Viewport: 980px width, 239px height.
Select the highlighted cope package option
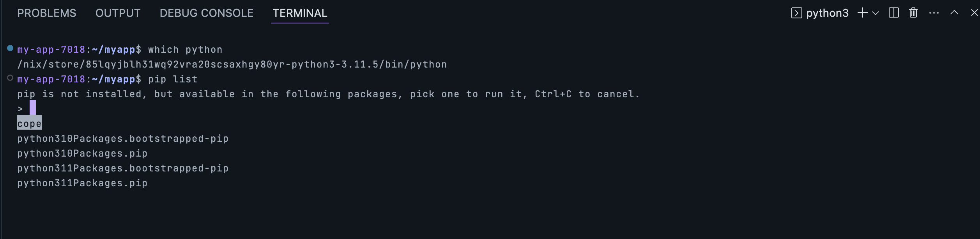click(30, 124)
